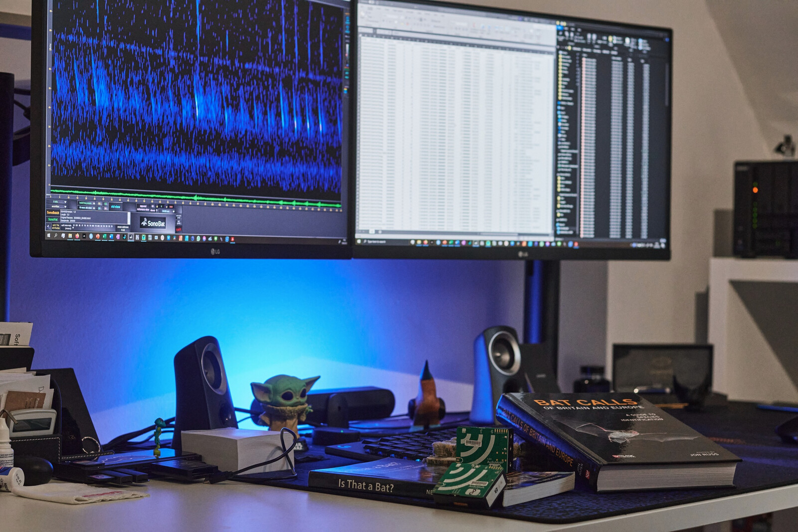Image resolution: width=798 pixels, height=532 pixels.
Task: Click the append reference view control
Action: [143, 207]
